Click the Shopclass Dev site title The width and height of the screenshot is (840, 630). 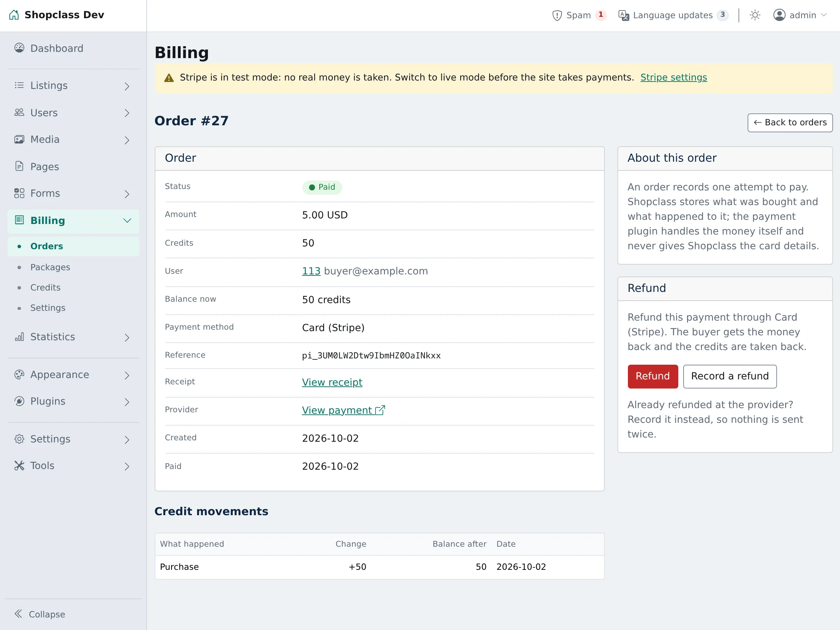coord(64,15)
